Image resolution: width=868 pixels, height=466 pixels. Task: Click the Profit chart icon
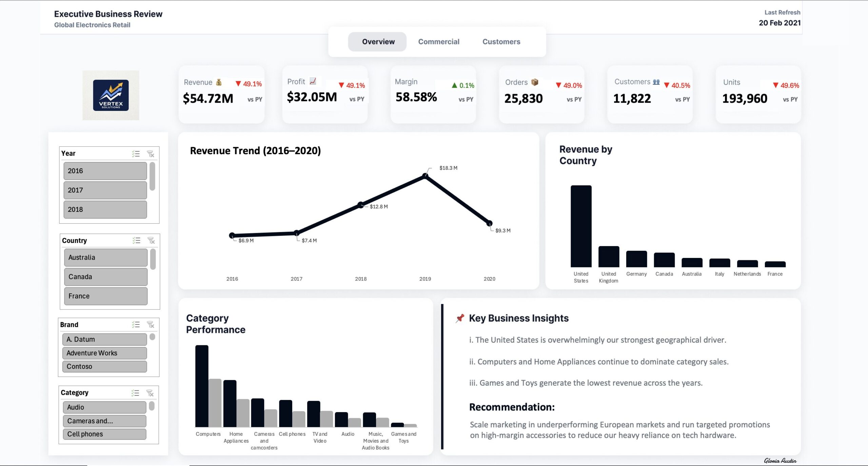pyautogui.click(x=313, y=81)
